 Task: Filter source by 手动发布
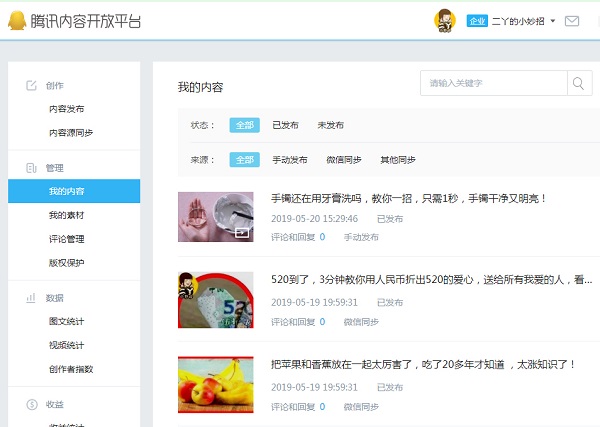(290, 160)
